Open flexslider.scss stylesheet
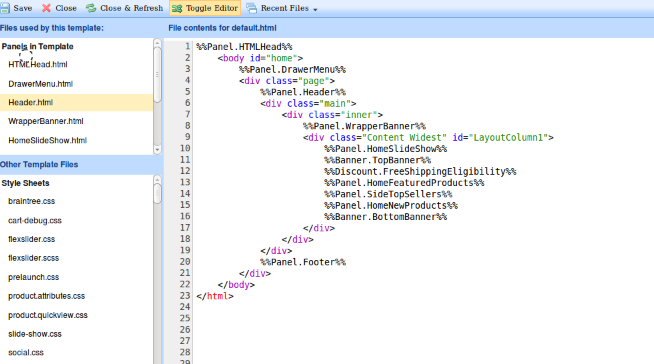Viewport: 654px width, 364px height. tap(34, 258)
